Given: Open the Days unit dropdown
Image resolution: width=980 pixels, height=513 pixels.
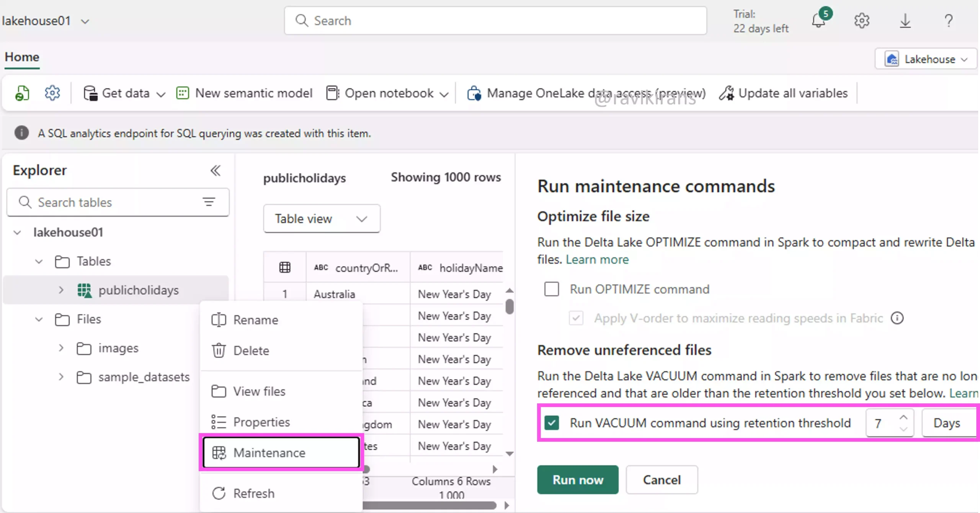Looking at the screenshot, I should [x=949, y=423].
